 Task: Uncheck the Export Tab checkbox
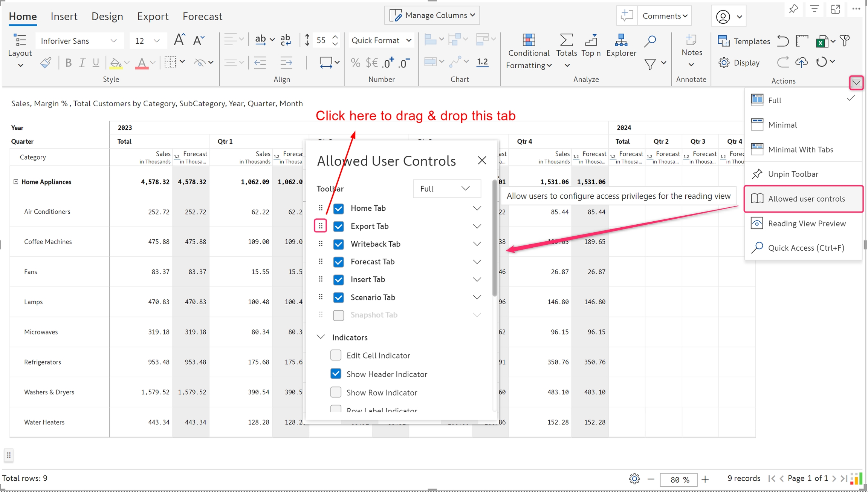(338, 226)
